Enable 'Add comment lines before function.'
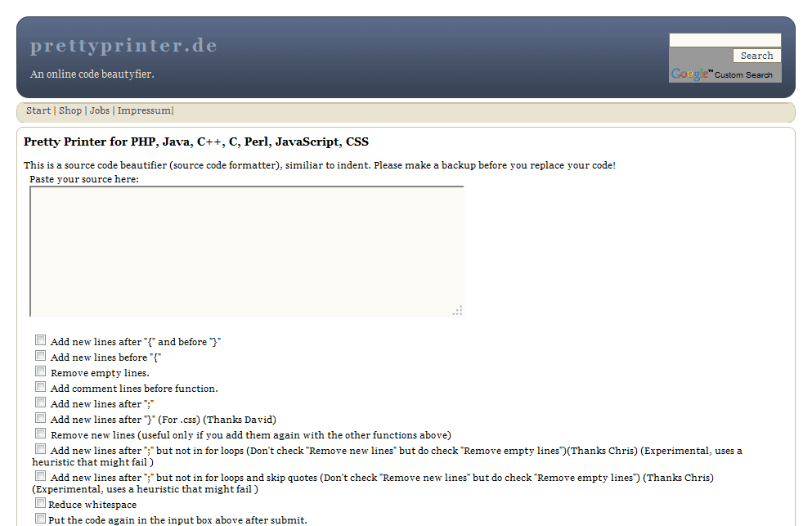The height and width of the screenshot is (526, 812). point(40,387)
